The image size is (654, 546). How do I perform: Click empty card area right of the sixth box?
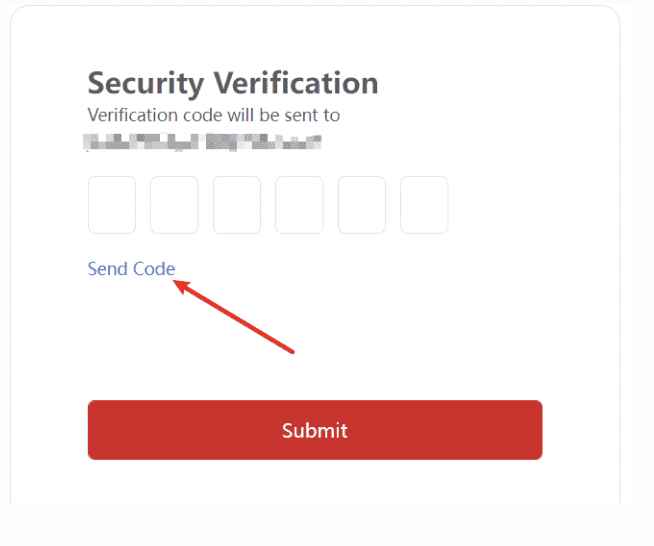pyautogui.click(x=530, y=205)
